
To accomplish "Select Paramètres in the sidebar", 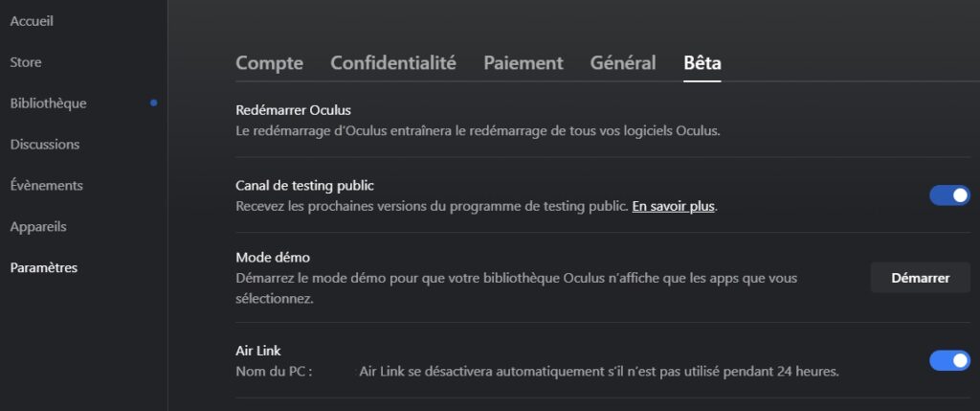I will pos(43,267).
